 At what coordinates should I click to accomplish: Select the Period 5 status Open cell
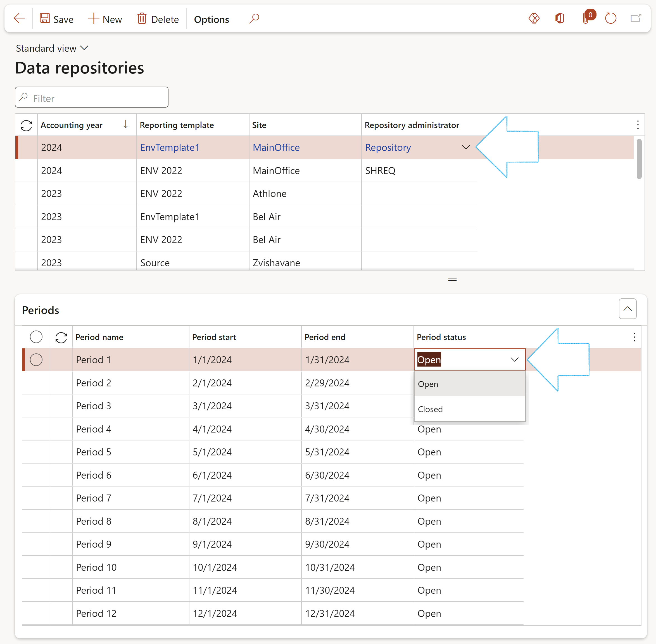tap(469, 452)
